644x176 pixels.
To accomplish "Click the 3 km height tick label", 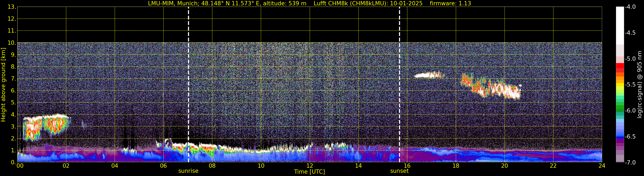I will 13,127.
